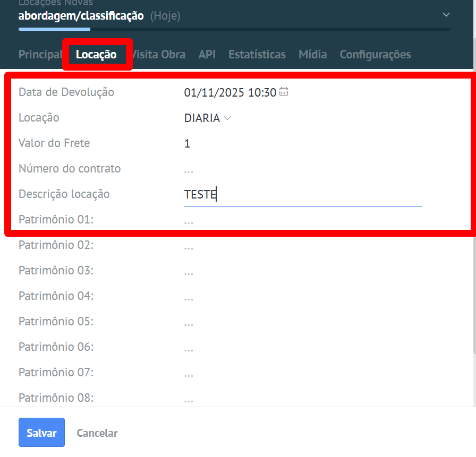Screen dimensions: 476x457
Task: Click the vertical scrollbar on the right
Action: (x=473, y=212)
